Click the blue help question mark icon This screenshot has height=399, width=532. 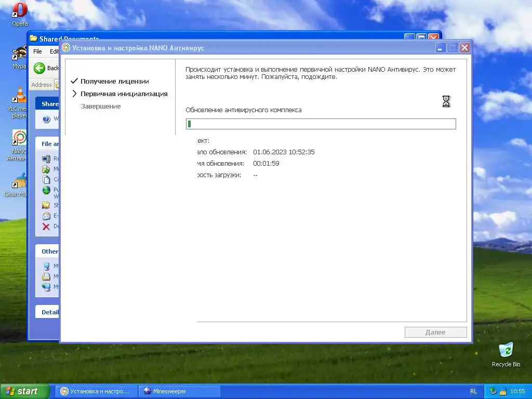(46, 119)
